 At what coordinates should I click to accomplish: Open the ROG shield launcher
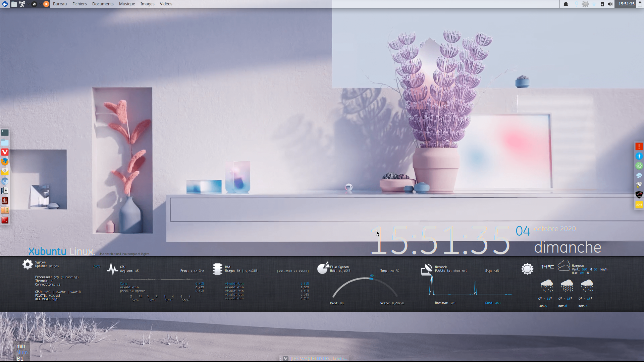point(639,195)
